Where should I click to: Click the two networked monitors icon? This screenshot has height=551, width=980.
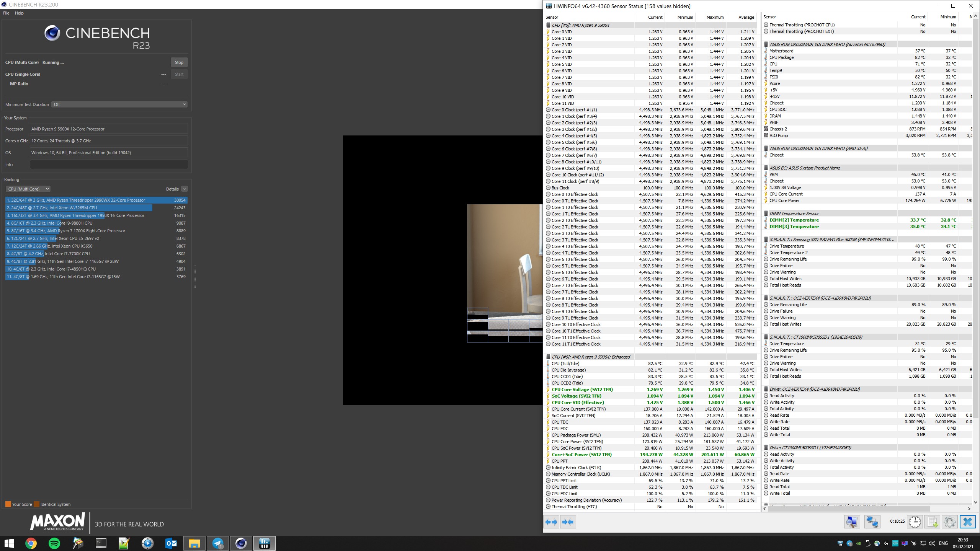click(x=872, y=522)
